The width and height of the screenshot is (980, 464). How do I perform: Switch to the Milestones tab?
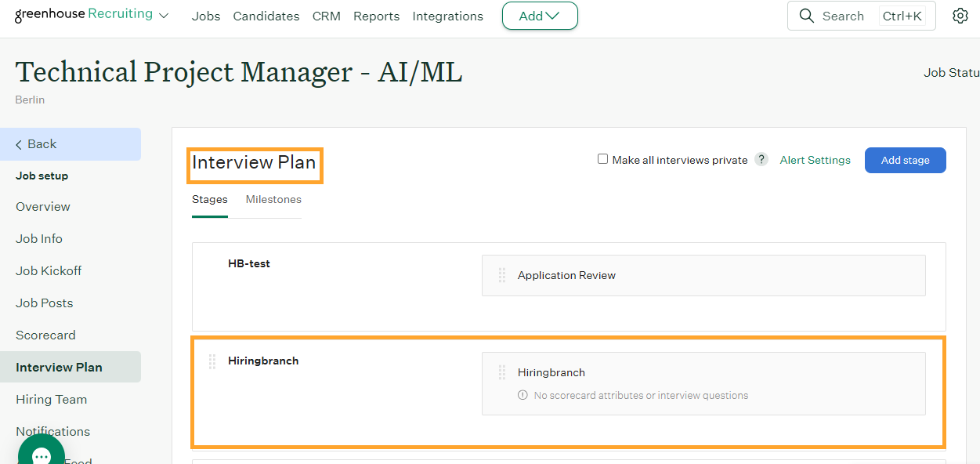(273, 200)
